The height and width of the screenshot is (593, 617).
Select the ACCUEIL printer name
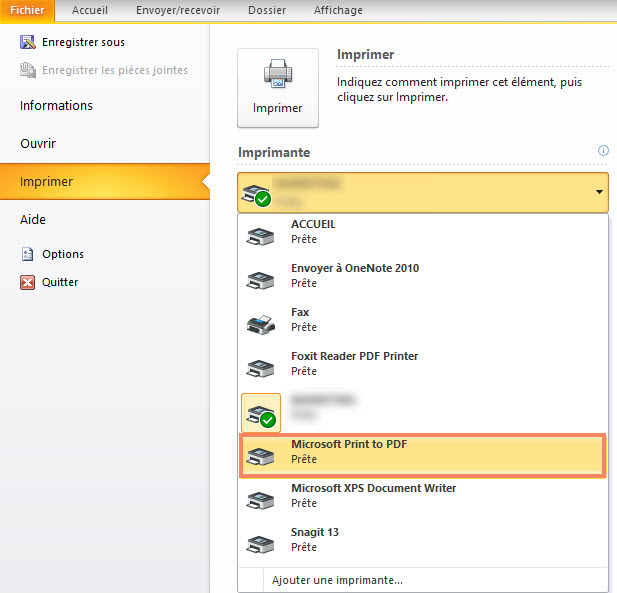point(313,224)
